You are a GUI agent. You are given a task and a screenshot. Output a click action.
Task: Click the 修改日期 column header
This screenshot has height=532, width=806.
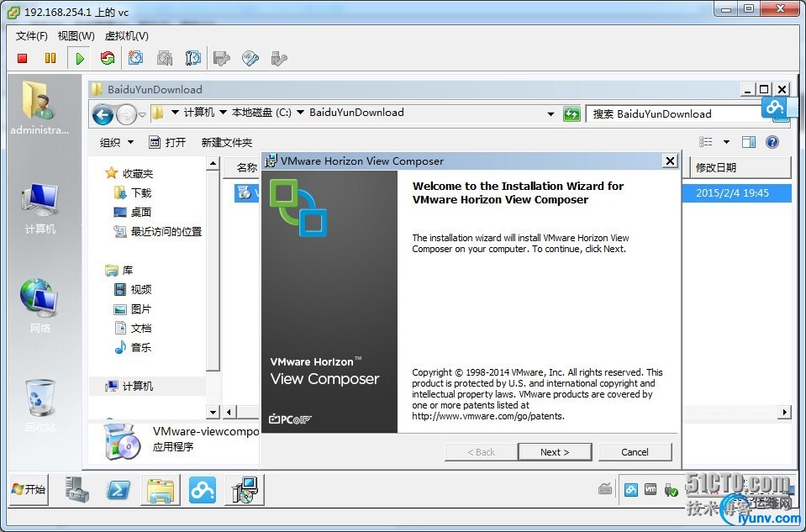739,167
